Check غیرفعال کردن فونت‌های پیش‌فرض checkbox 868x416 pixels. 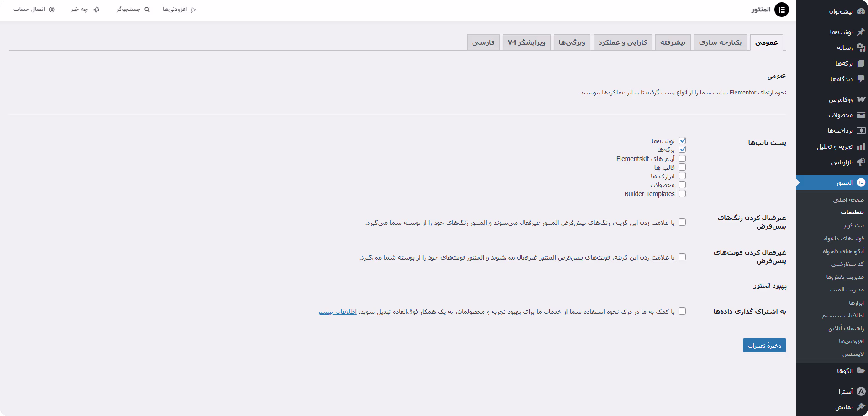(682, 257)
